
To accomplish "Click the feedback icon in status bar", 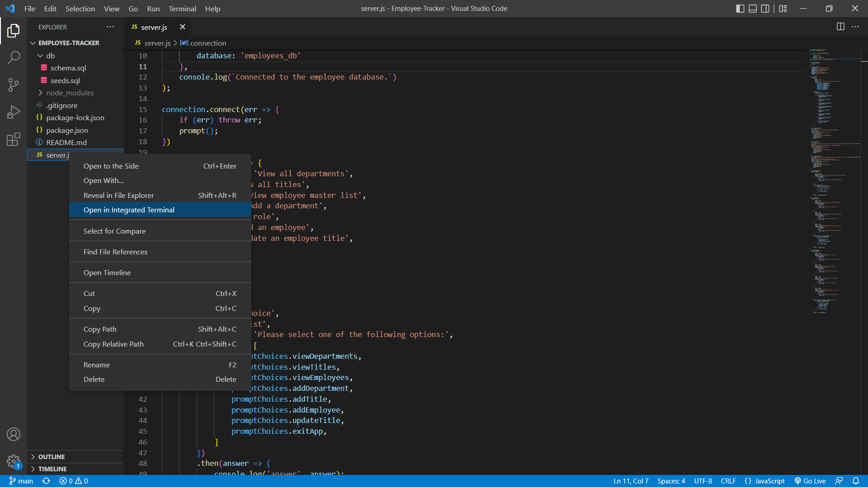I will pyautogui.click(x=839, y=481).
